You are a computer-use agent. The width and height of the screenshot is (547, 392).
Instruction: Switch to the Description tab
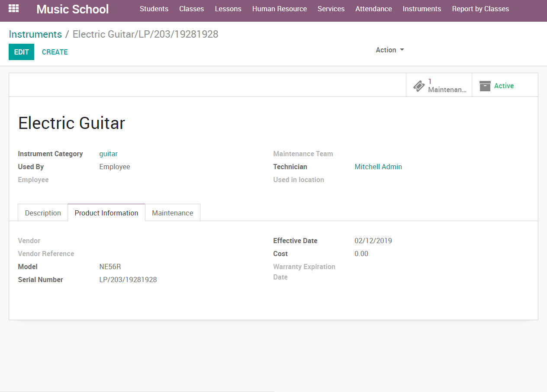43,213
